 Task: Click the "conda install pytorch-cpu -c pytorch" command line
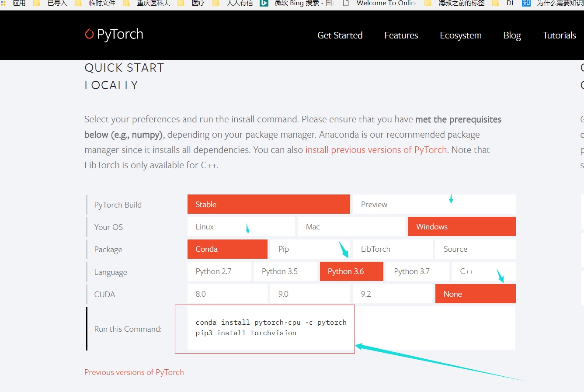tap(271, 323)
